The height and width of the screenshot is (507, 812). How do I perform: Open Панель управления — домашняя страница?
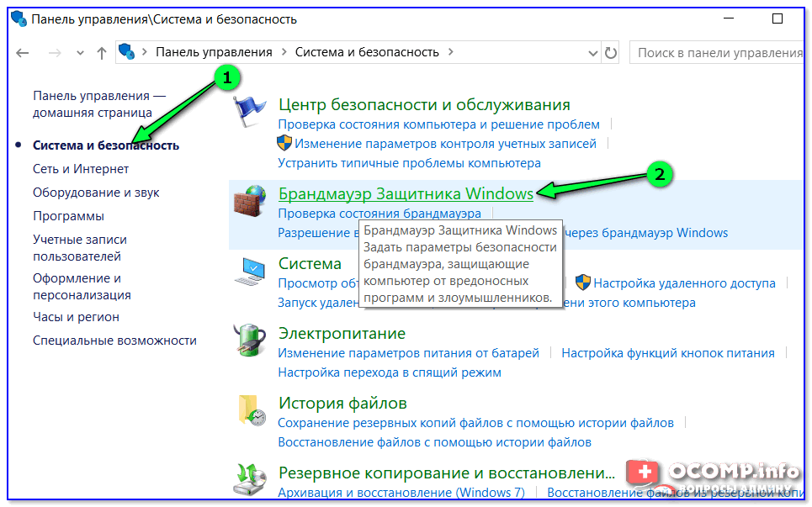pyautogui.click(x=99, y=104)
